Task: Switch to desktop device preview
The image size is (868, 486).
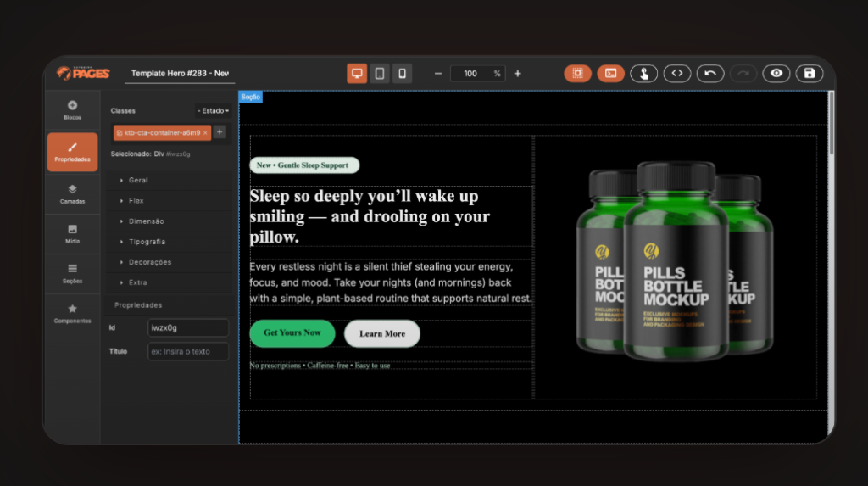Action: pos(357,74)
